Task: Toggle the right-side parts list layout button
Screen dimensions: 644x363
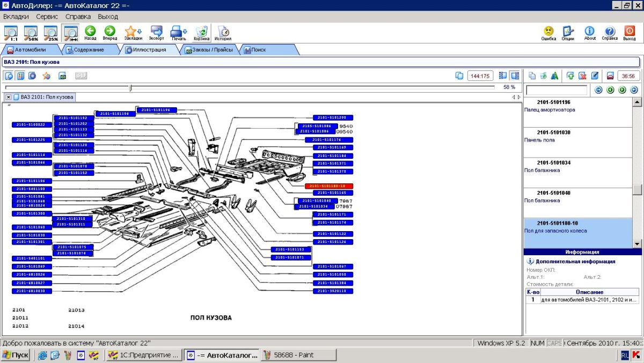Action: pos(515,76)
